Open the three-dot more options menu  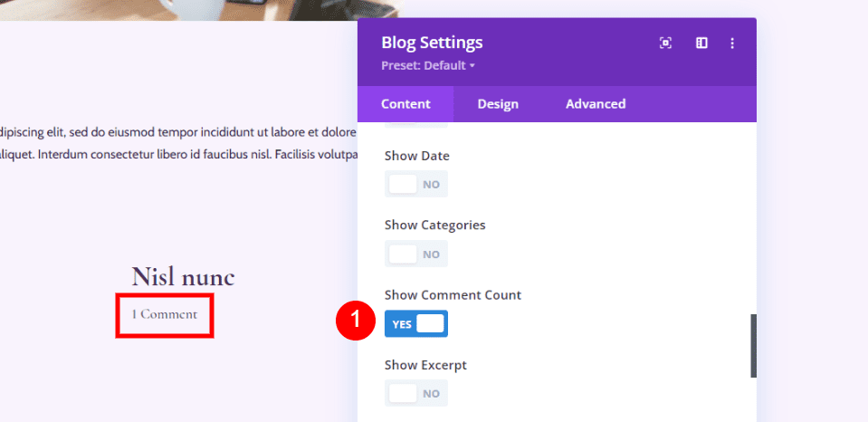tap(732, 43)
